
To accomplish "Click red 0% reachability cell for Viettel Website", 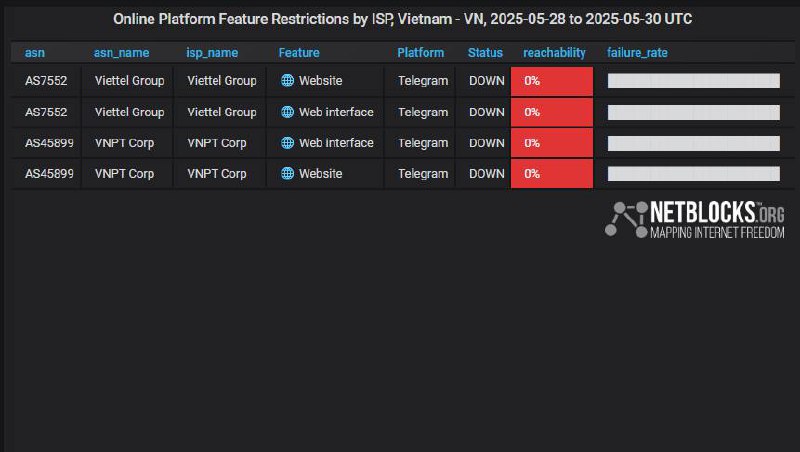I will click(x=552, y=81).
